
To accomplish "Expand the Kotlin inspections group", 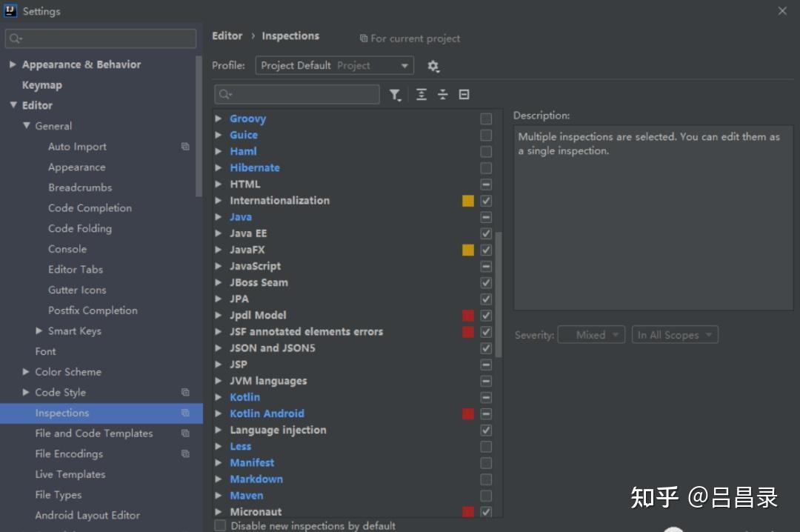I will coord(218,397).
